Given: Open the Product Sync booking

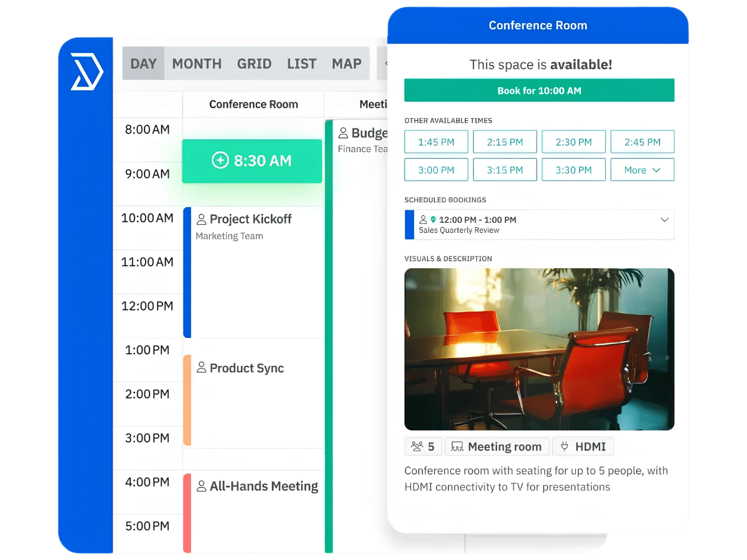Looking at the screenshot, I should click(x=253, y=400).
